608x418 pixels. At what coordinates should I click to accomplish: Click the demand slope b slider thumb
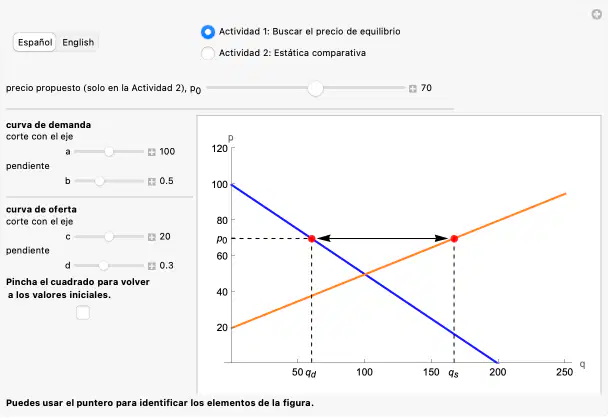[x=100, y=181]
